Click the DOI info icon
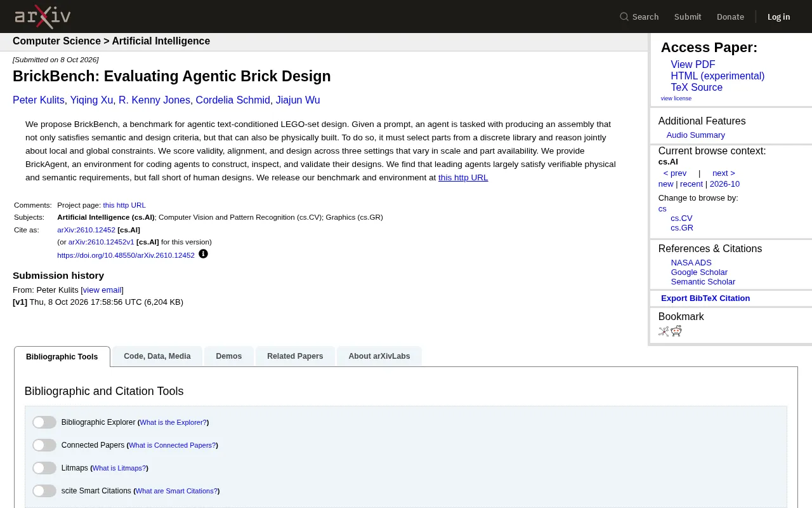 (x=203, y=254)
